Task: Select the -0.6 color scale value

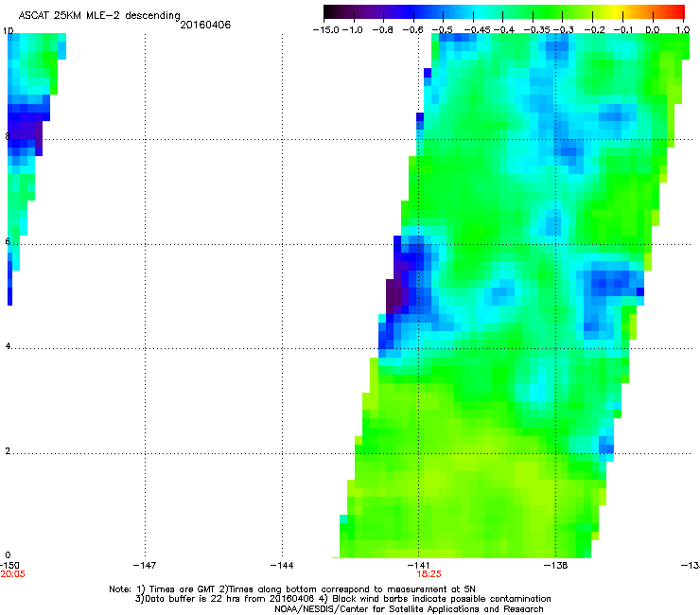Action: [413, 30]
